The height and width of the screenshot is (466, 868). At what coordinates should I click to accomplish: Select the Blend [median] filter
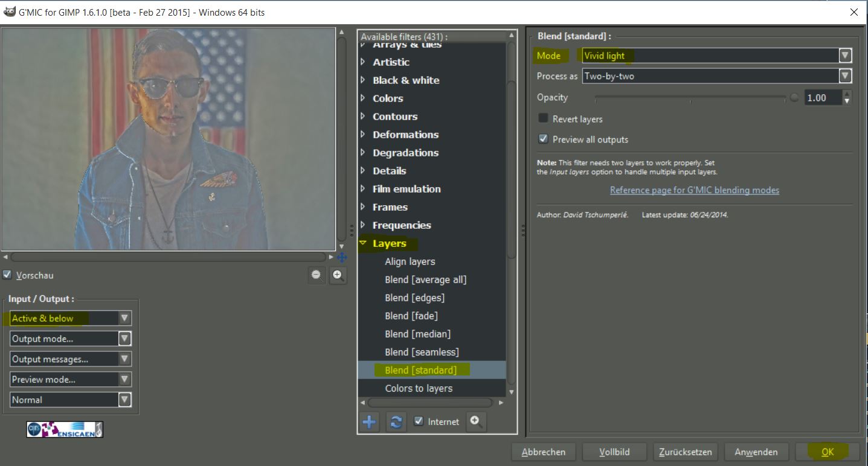click(x=418, y=334)
